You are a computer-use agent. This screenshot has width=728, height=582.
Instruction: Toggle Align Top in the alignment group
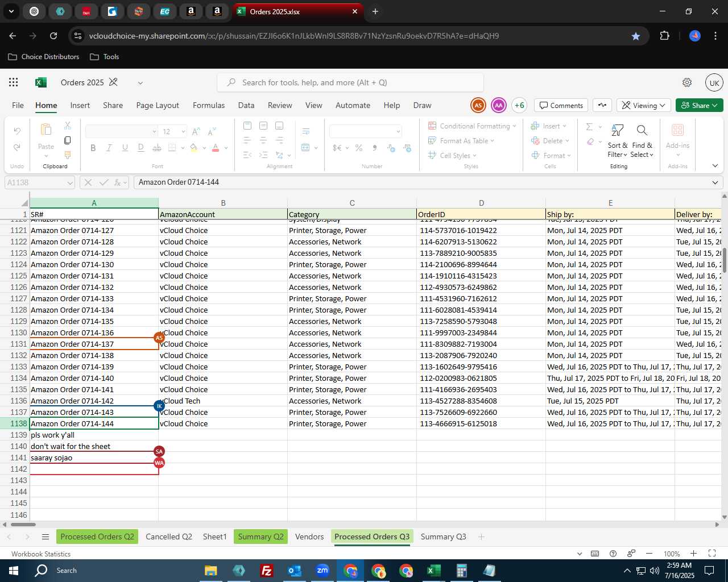coord(247,126)
